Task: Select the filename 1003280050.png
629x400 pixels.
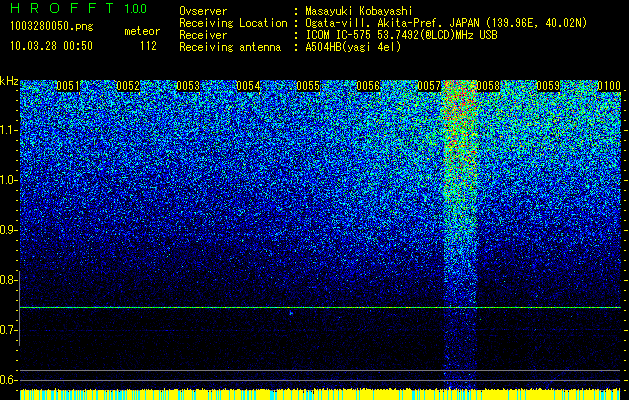Action: click(52, 26)
